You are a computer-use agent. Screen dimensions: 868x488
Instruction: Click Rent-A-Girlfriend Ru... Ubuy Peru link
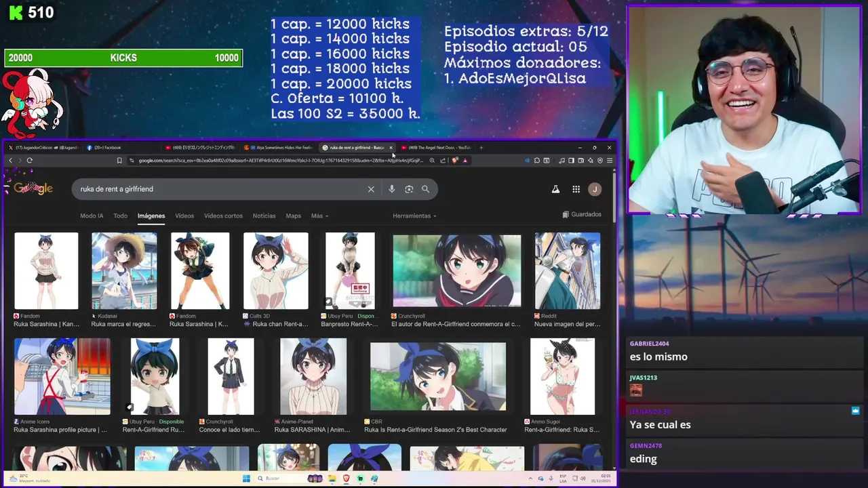(x=153, y=430)
